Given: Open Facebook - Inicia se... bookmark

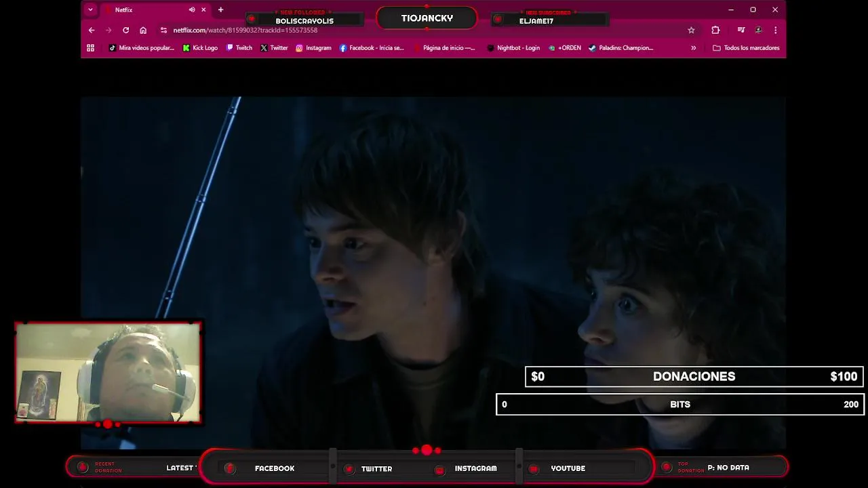Looking at the screenshot, I should pyautogui.click(x=372, y=48).
